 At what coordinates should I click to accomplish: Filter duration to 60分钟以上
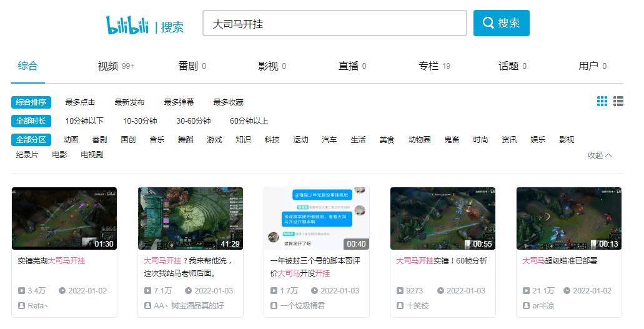(x=249, y=121)
